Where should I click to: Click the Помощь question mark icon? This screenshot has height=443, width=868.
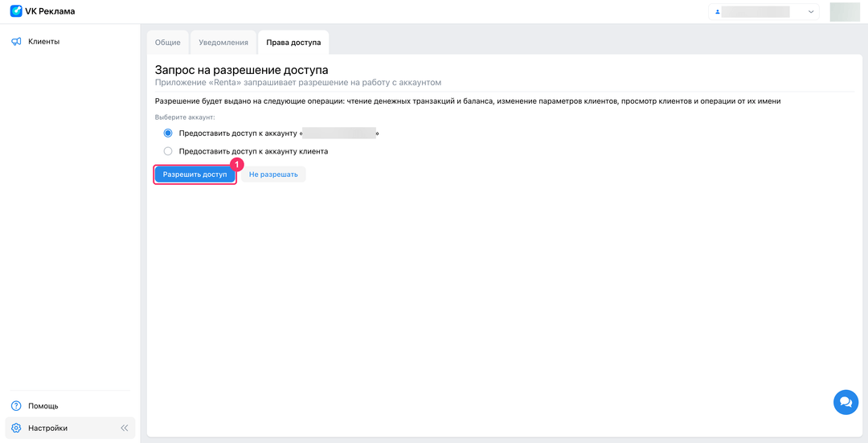(x=16, y=406)
